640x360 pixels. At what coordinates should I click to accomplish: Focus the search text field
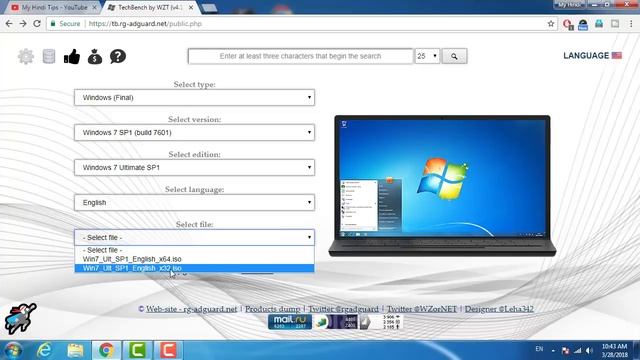300,56
